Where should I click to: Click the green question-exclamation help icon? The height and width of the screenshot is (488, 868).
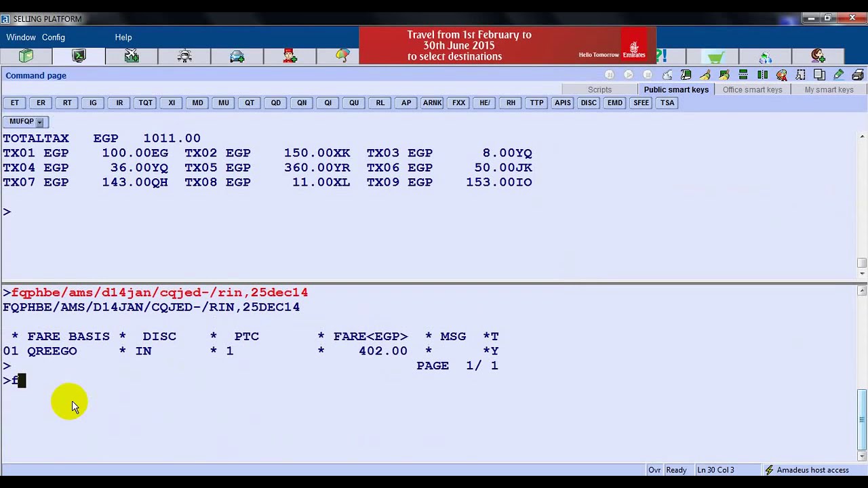tap(662, 56)
